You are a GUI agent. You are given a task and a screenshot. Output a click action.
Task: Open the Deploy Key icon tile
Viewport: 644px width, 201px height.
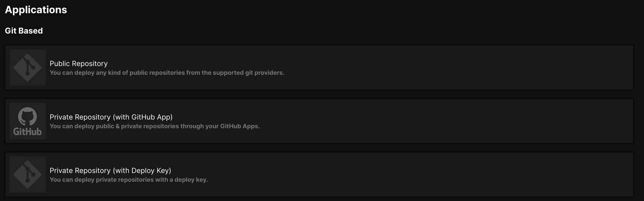[x=28, y=174]
